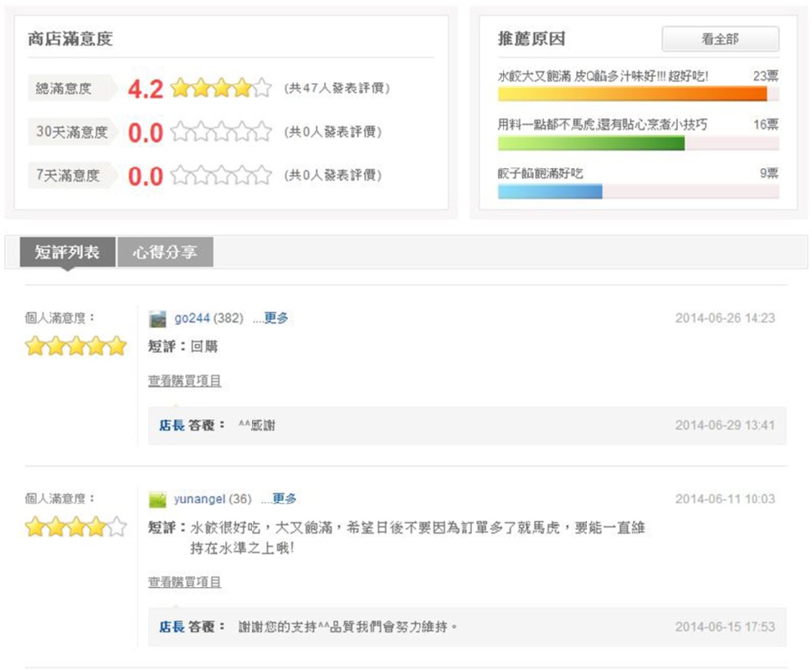
Task: Click the blue 9票 vote bar
Action: [550, 192]
